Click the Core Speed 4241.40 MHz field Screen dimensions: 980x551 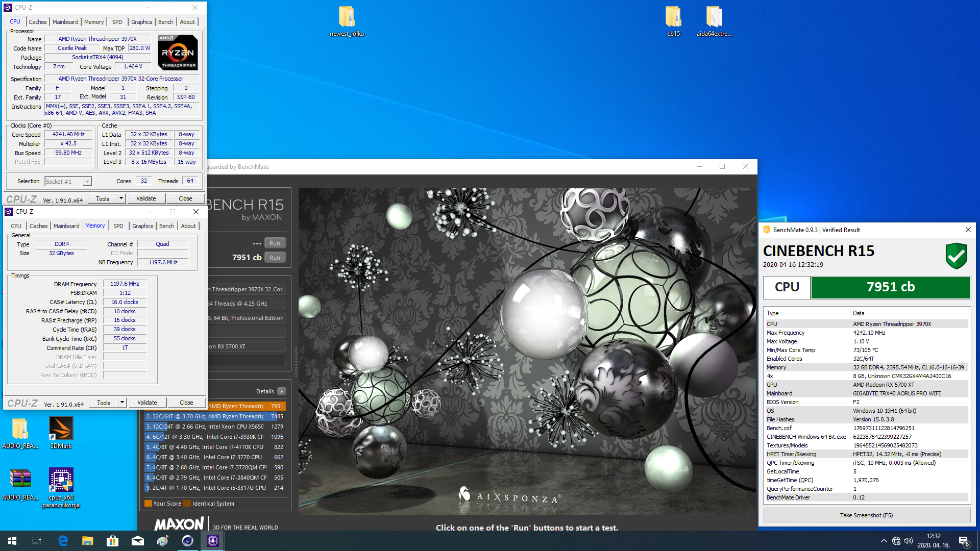click(x=68, y=135)
